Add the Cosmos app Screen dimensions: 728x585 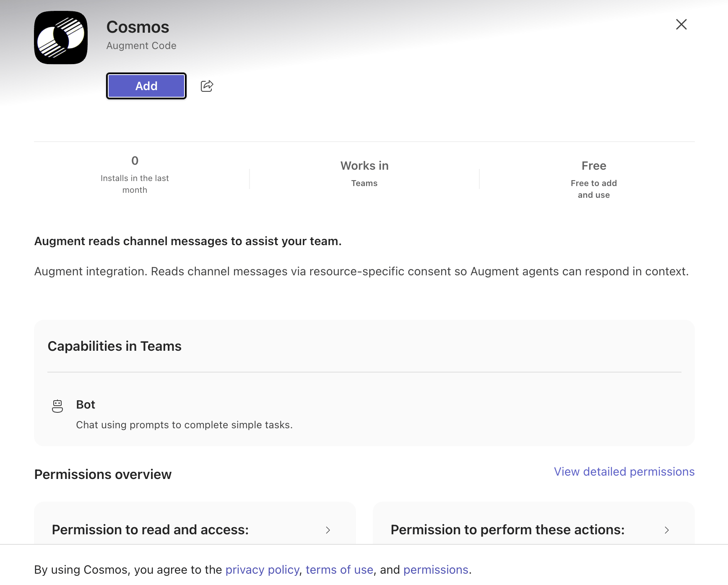[x=146, y=86]
